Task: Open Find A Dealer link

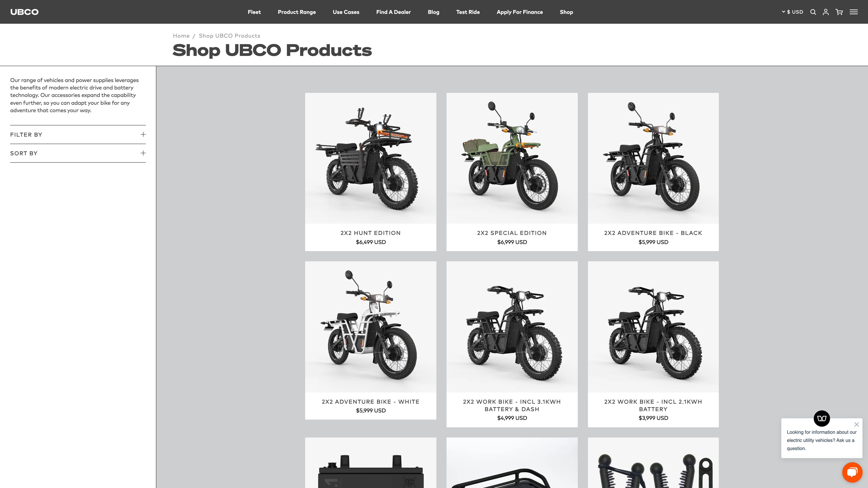Action: [393, 12]
